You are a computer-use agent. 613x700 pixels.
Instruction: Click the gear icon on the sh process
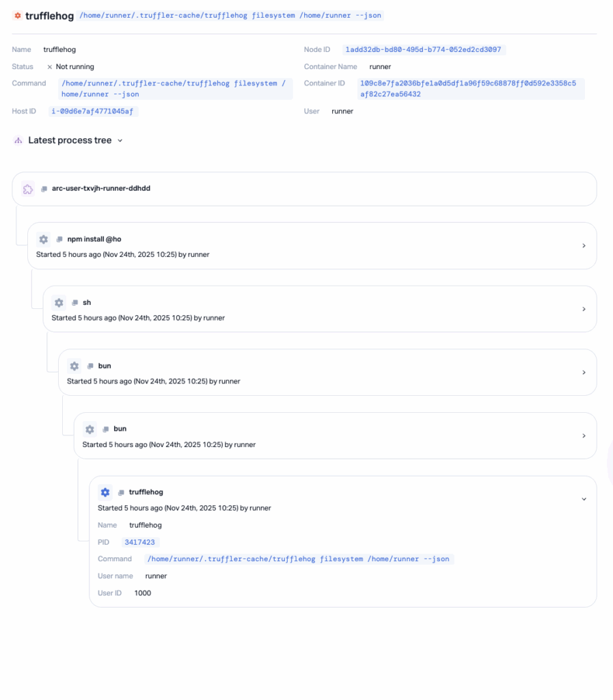(59, 303)
